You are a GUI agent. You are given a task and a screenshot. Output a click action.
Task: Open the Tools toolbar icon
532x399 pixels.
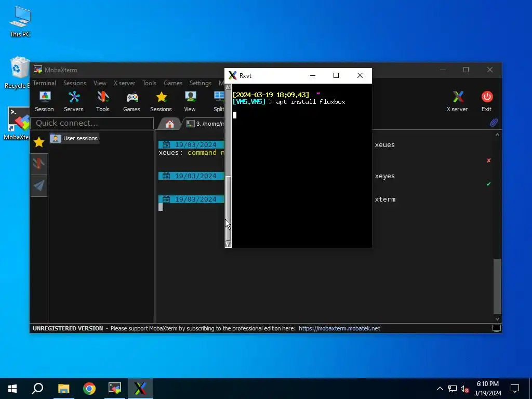click(x=103, y=101)
